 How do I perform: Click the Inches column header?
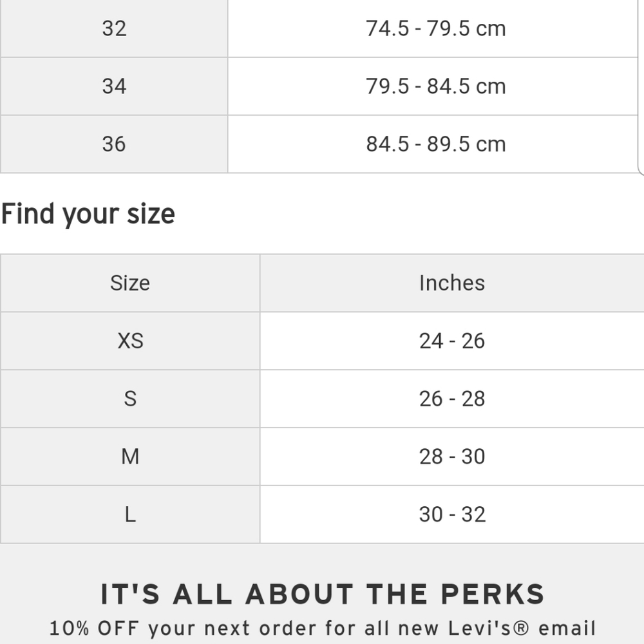pyautogui.click(x=452, y=283)
